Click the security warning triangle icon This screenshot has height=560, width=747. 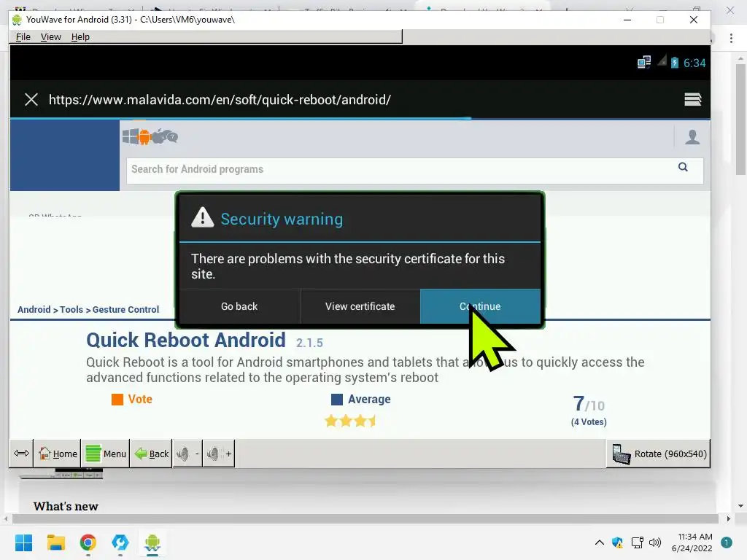coord(203,217)
